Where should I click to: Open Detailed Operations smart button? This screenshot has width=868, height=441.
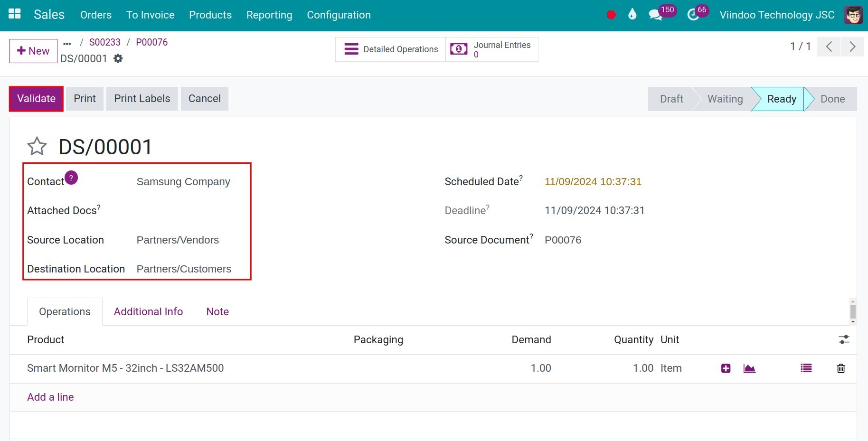pos(390,49)
